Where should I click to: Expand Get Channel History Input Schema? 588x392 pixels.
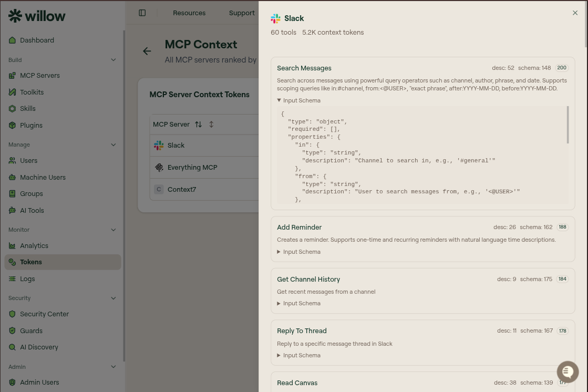[299, 304]
